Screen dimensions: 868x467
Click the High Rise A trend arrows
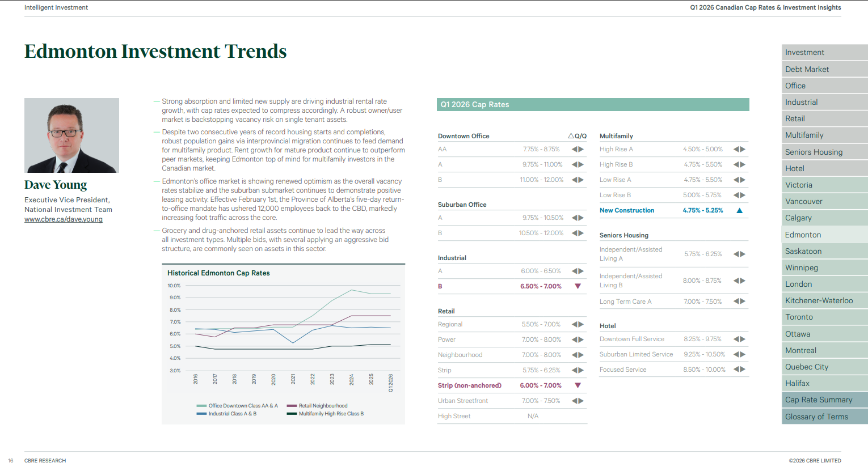(x=739, y=149)
